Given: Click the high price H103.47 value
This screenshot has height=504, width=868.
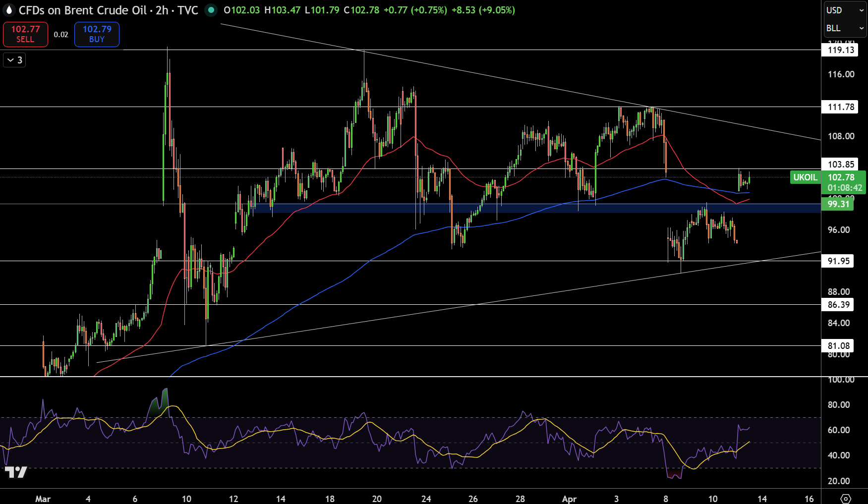Looking at the screenshot, I should [x=282, y=10].
